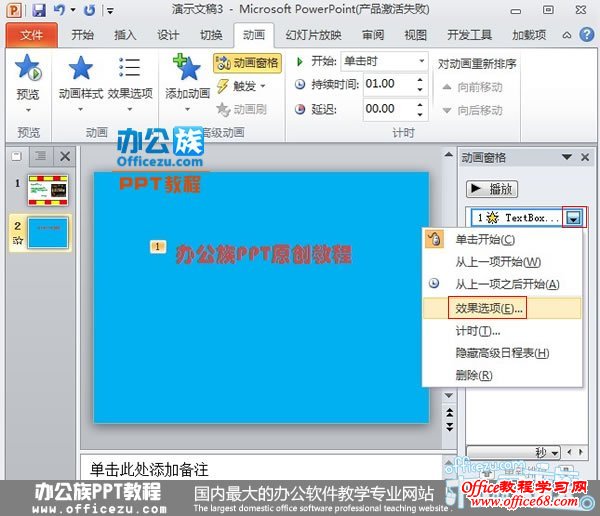Switch to the 视图 ribbon tab
This screenshot has height=516, width=600.
click(x=416, y=35)
